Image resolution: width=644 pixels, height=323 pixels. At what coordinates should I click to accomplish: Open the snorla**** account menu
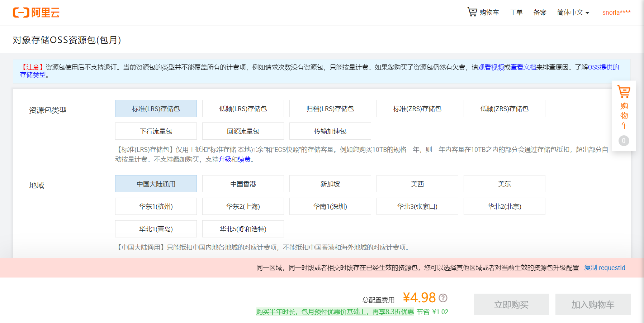(x=616, y=13)
